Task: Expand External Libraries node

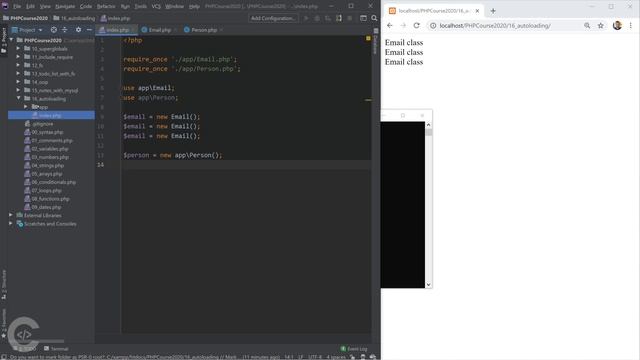Action: 11,215
